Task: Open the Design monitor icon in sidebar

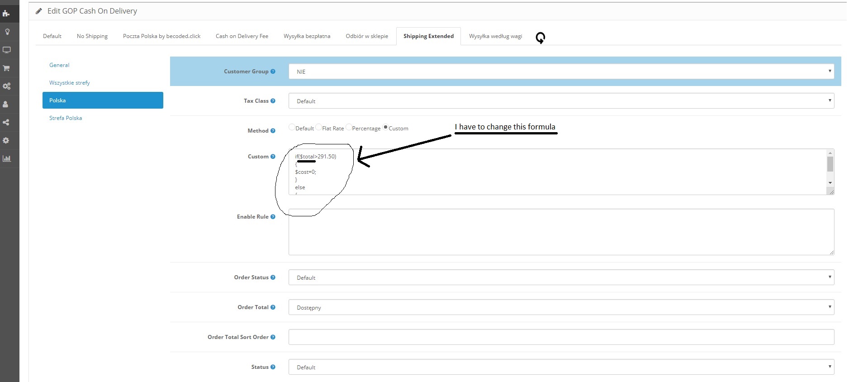Action: [x=6, y=50]
